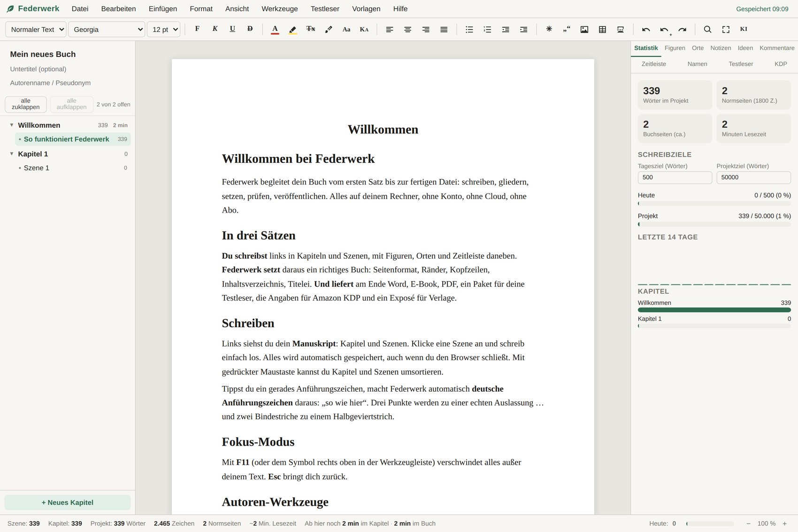Click the Federwerk leaf logo
The image size is (798, 532).
click(x=10, y=9)
